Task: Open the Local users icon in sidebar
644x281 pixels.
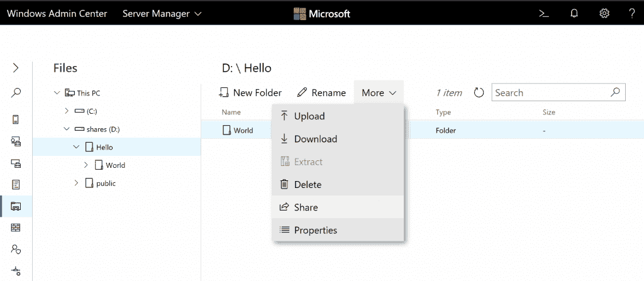Action: [x=16, y=249]
